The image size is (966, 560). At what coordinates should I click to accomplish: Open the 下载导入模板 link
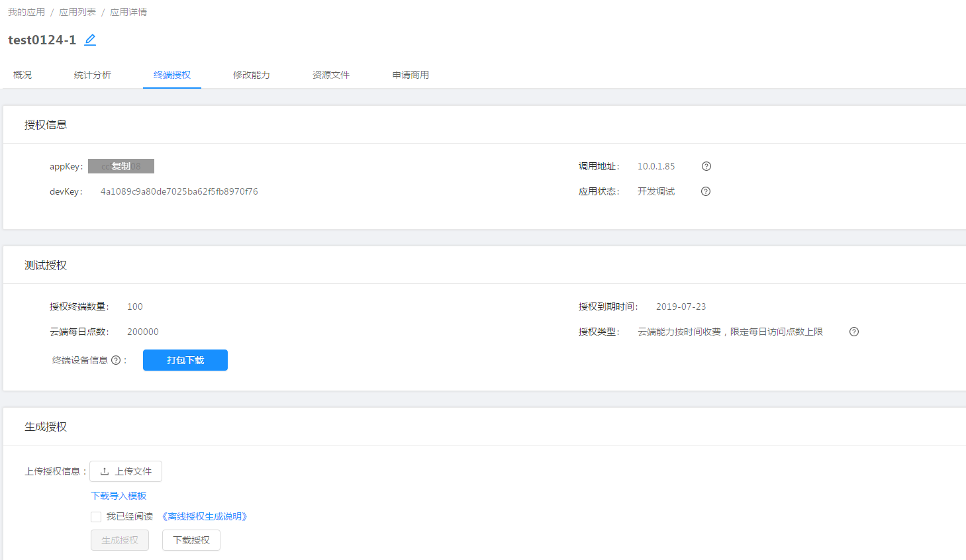click(119, 494)
